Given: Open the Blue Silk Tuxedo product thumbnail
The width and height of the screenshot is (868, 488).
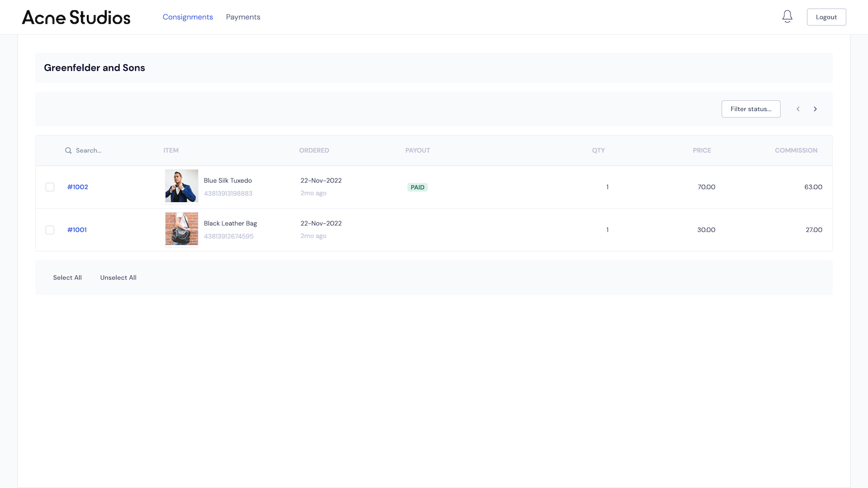Looking at the screenshot, I should pyautogui.click(x=181, y=185).
